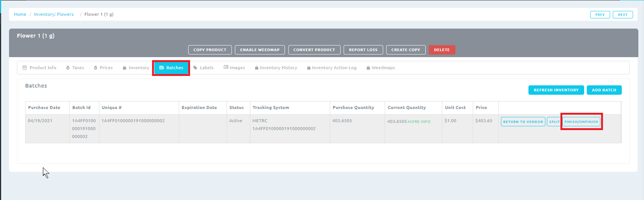Image resolution: width=644 pixels, height=200 pixels.
Task: Click the Prices tab money bag icon
Action: pyautogui.click(x=96, y=68)
